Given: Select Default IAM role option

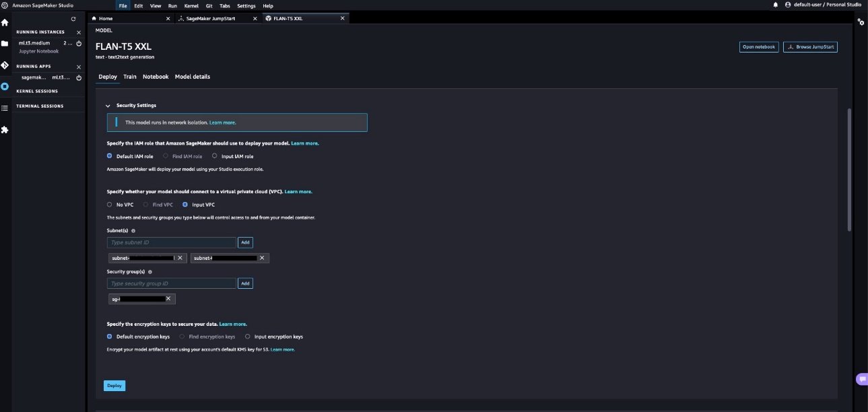Looking at the screenshot, I should coord(110,156).
